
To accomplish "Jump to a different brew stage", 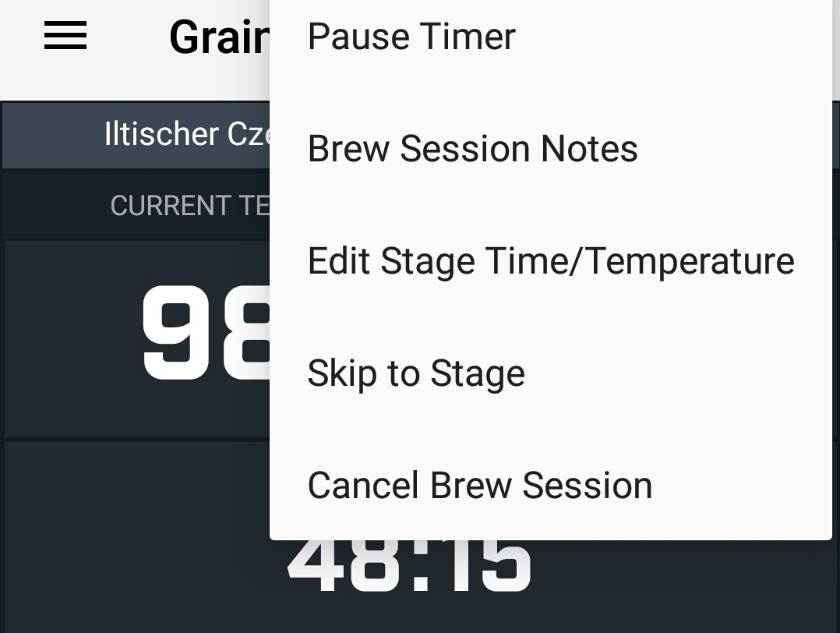I will [x=416, y=373].
